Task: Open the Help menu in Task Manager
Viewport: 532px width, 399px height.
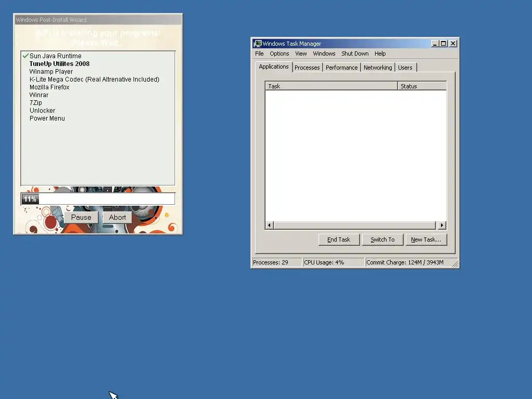Action: (x=380, y=54)
